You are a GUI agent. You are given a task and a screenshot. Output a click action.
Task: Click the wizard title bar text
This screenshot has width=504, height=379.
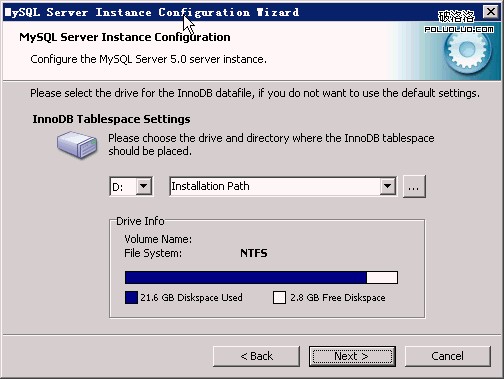[x=152, y=12]
